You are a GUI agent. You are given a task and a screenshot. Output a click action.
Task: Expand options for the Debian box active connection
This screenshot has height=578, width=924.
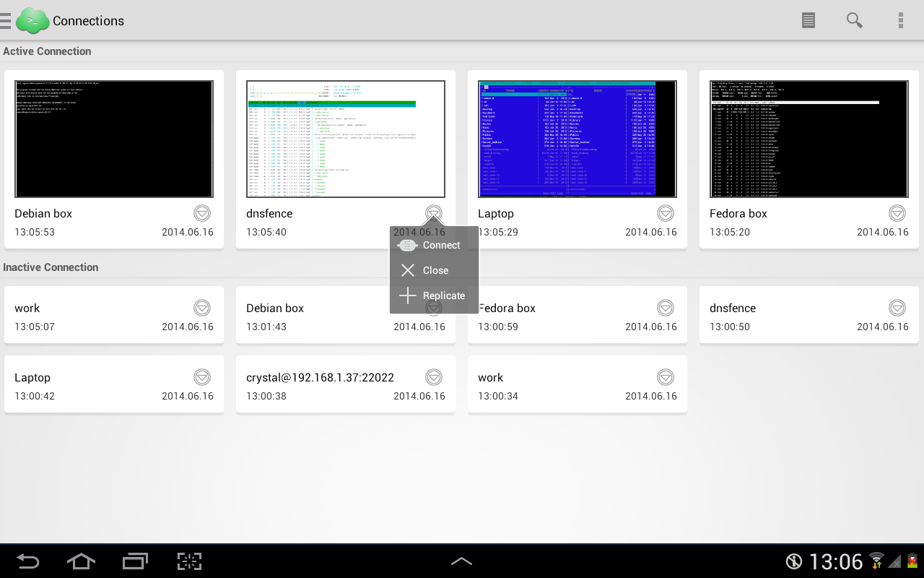point(201,212)
